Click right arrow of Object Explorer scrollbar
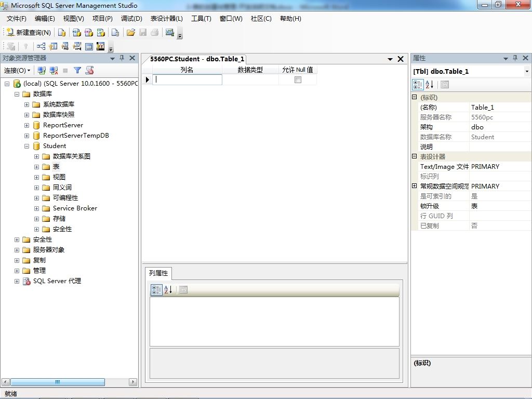The width and height of the screenshot is (532, 399). [x=133, y=382]
